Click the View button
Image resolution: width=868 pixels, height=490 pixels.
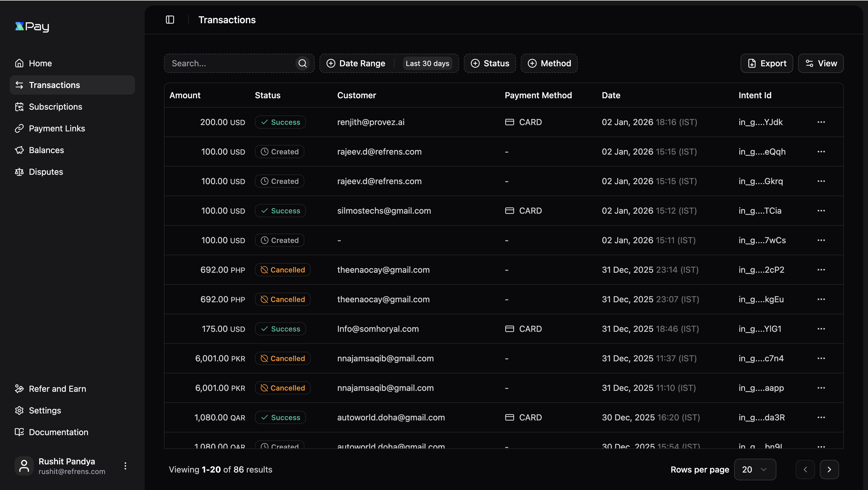821,63
